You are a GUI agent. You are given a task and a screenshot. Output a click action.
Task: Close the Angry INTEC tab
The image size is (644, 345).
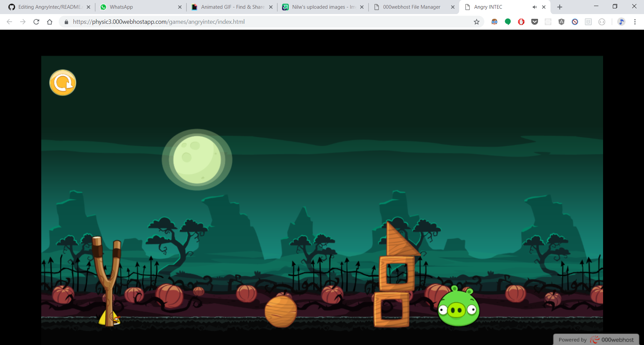(x=544, y=7)
